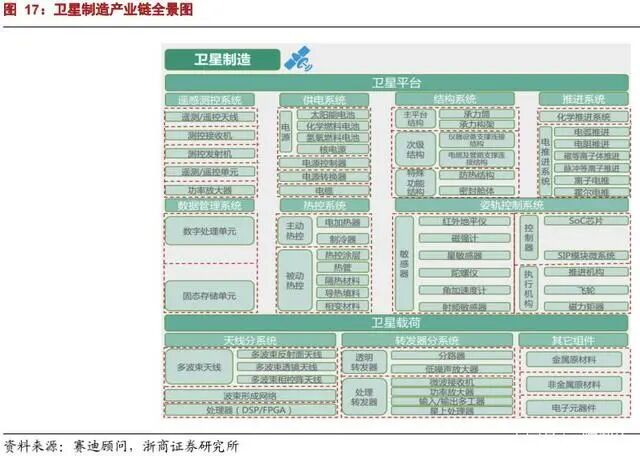Click the 固态存储单元 box
Screen dimensions: 640x456
(210, 296)
